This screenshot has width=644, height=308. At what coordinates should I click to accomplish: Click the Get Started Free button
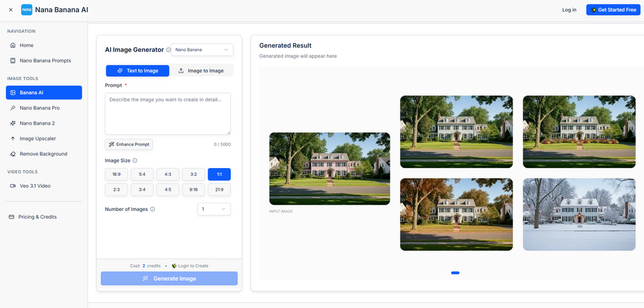tap(613, 10)
